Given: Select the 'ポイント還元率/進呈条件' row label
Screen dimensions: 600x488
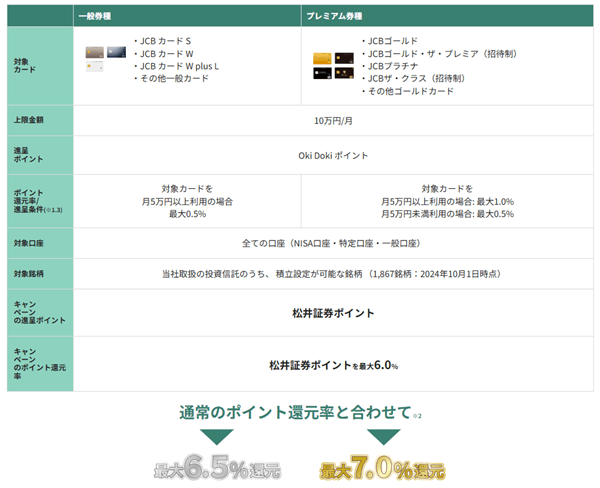Looking at the screenshot, I should pyautogui.click(x=38, y=201).
